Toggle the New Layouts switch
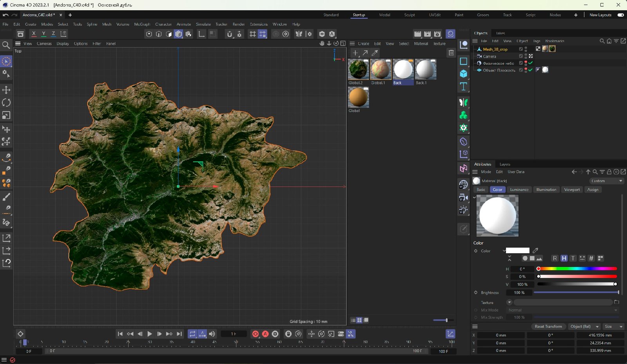The width and height of the screenshot is (627, 364). click(620, 15)
